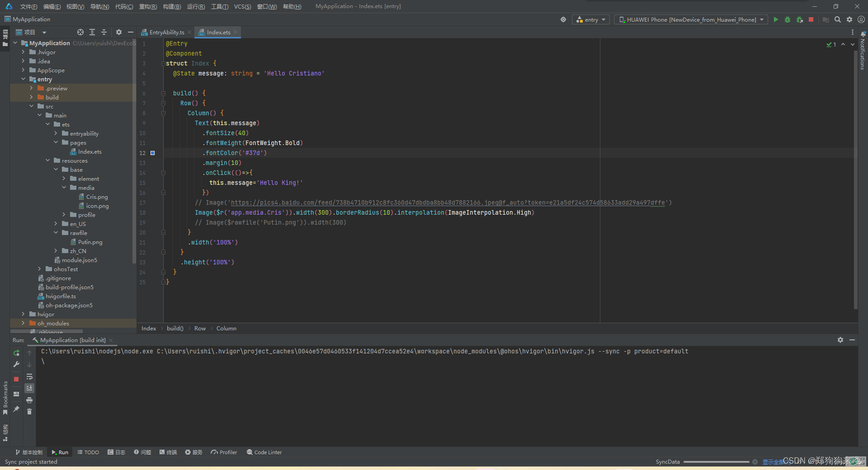This screenshot has width=868, height=470.
Task: Toggle scroll to end in Run console
Action: (x=29, y=388)
